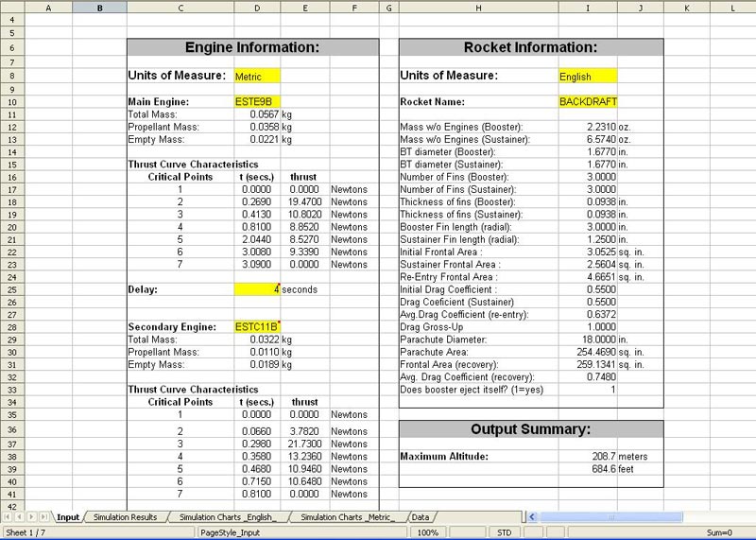The width and height of the screenshot is (756, 540).
Task: Select the Engine units 'Metric' yellow cell
Action: (x=257, y=77)
